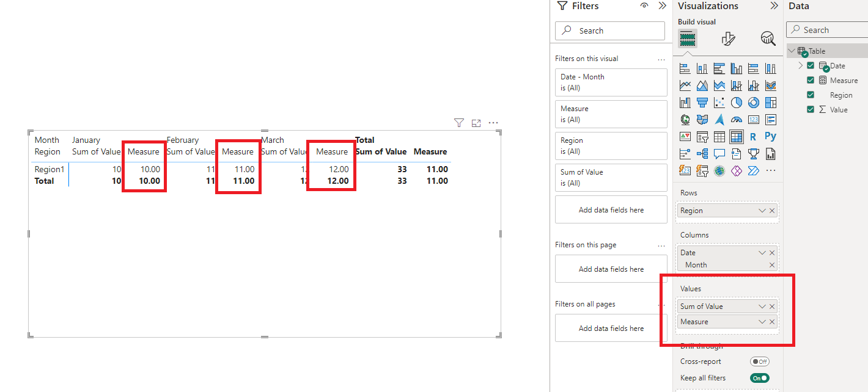The image size is (868, 392).
Task: Open ellipsis menu for Filters on this visual
Action: coord(661,59)
